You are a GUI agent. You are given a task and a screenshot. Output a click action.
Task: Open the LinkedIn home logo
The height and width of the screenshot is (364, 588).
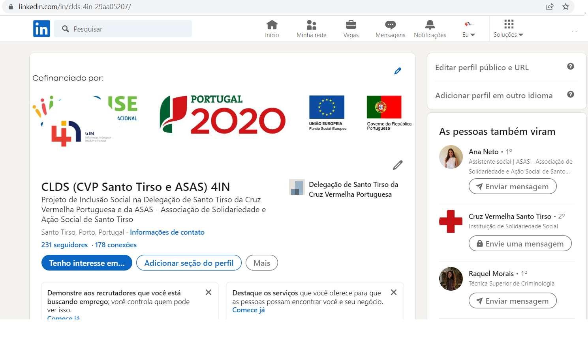click(41, 29)
